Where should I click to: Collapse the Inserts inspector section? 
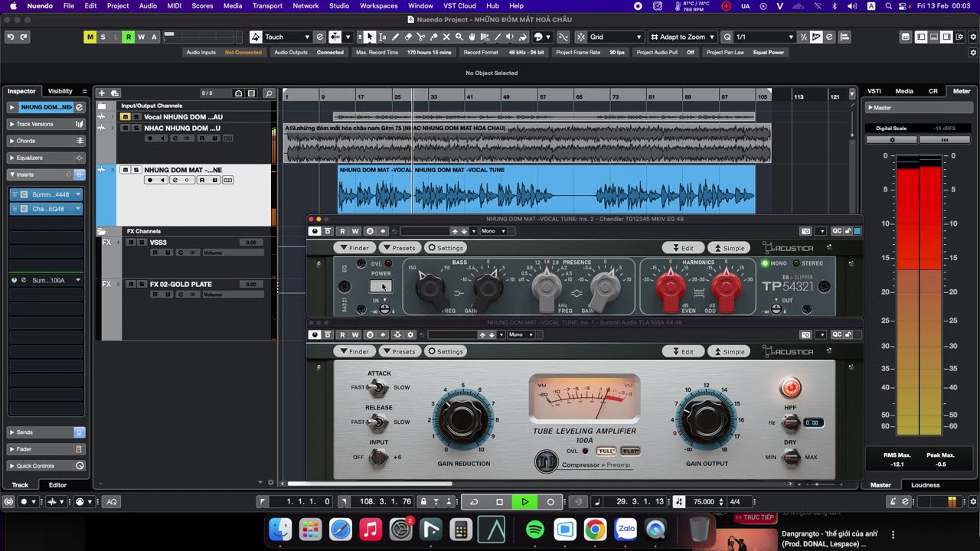click(x=11, y=174)
